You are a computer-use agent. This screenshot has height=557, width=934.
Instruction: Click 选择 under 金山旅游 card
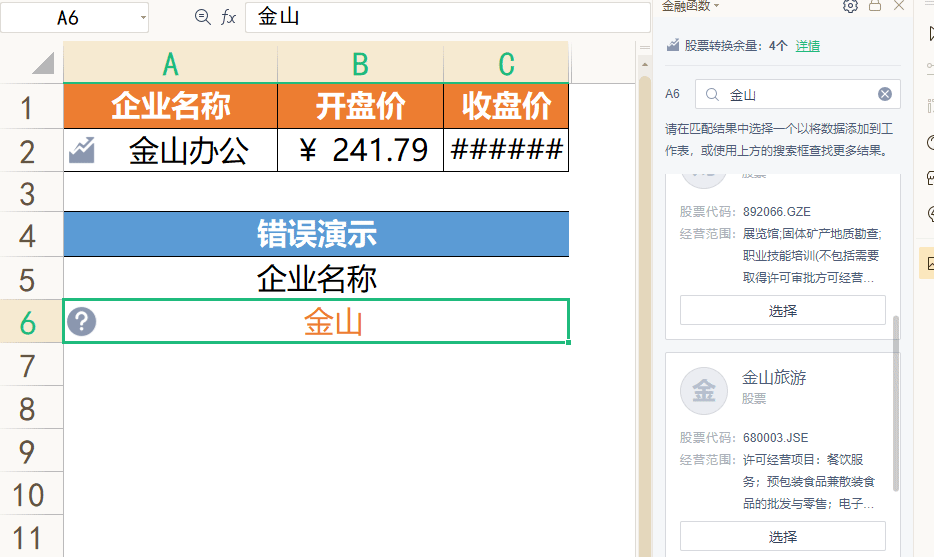(783, 537)
